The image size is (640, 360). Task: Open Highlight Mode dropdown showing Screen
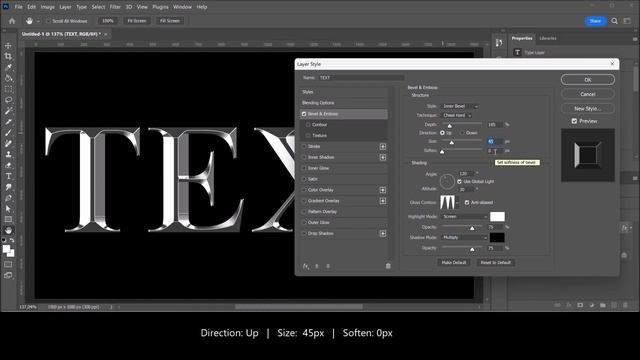(464, 217)
